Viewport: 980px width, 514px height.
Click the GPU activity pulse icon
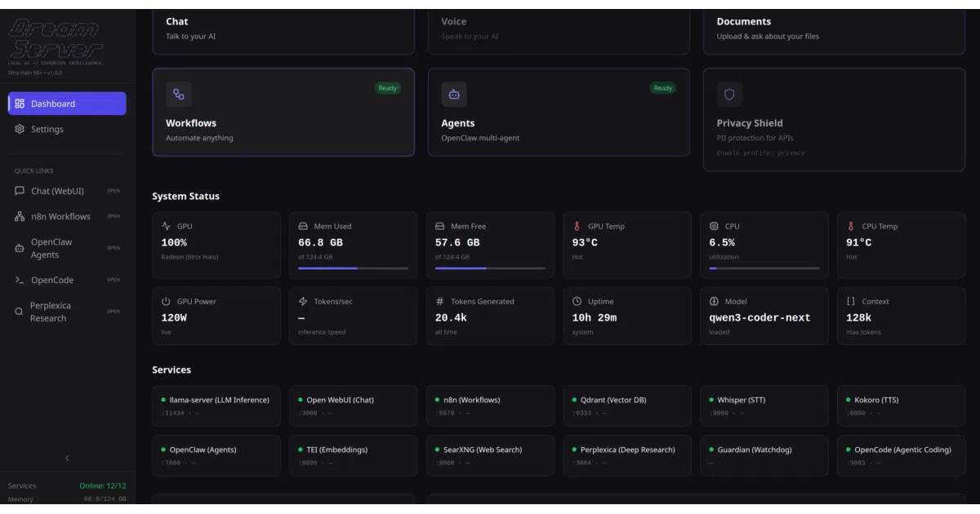167,226
